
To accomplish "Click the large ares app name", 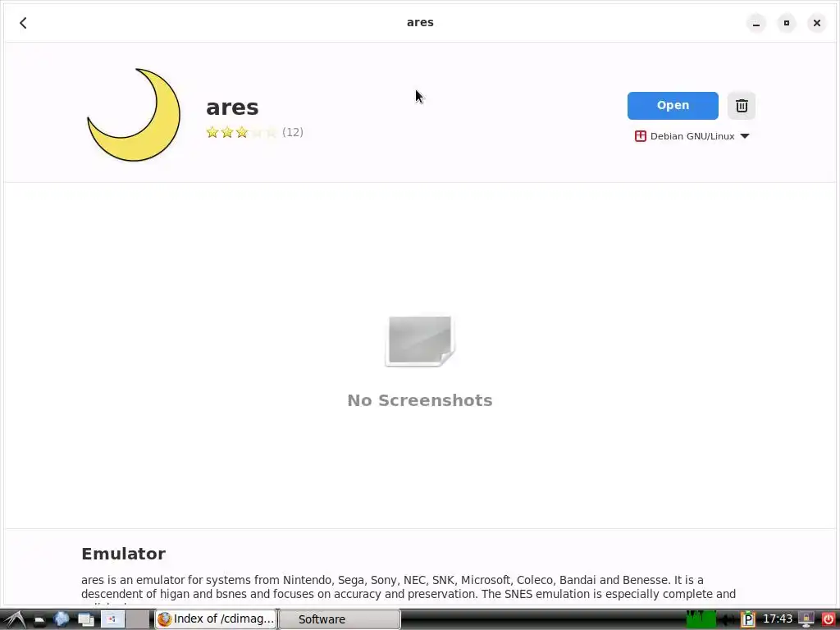I will click(x=232, y=107).
